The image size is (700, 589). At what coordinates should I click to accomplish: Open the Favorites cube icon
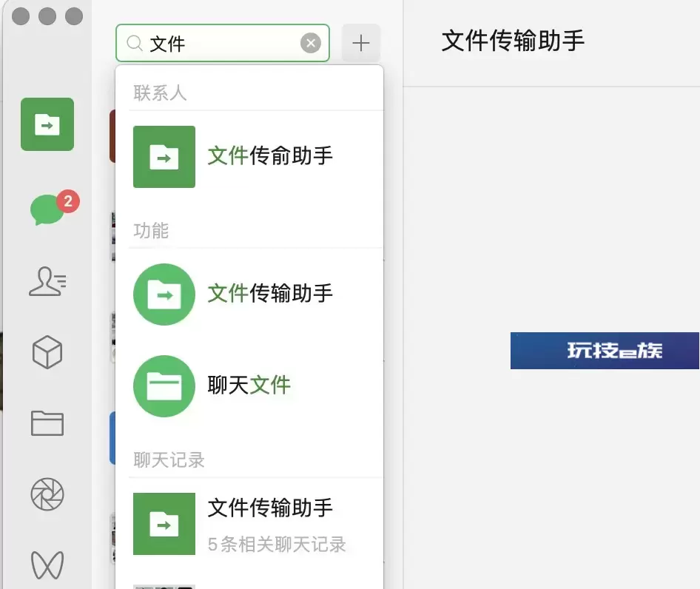[47, 352]
